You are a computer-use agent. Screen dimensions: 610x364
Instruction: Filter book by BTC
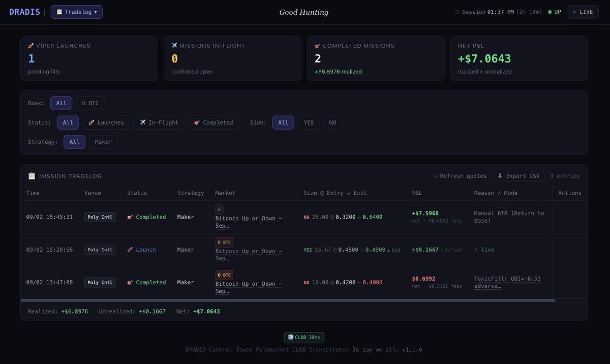pyautogui.click(x=90, y=103)
